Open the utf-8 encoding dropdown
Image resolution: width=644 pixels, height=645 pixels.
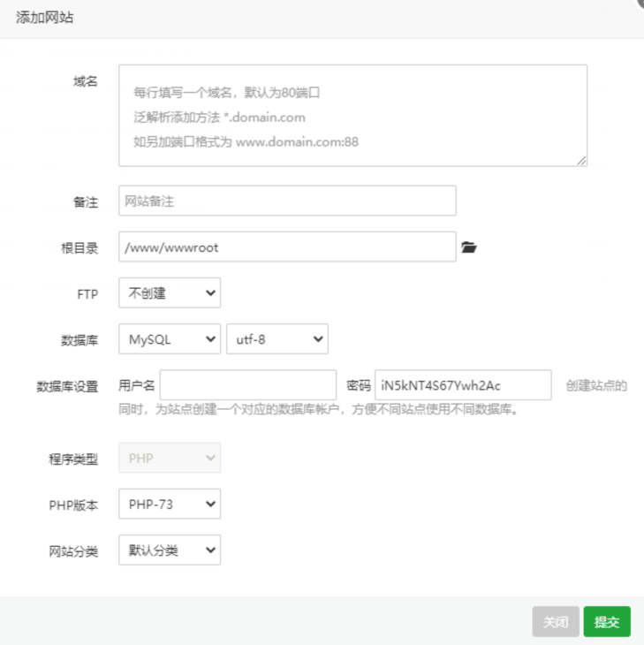click(x=277, y=339)
